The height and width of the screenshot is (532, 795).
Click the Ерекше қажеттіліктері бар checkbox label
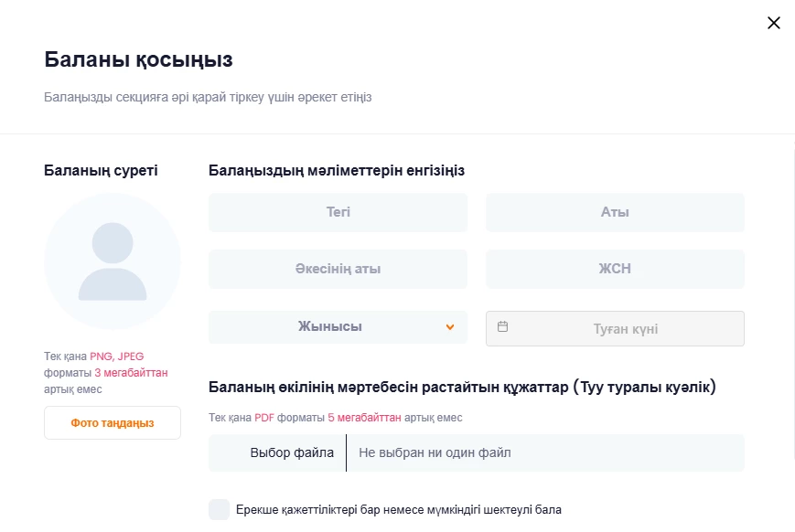tap(398, 509)
